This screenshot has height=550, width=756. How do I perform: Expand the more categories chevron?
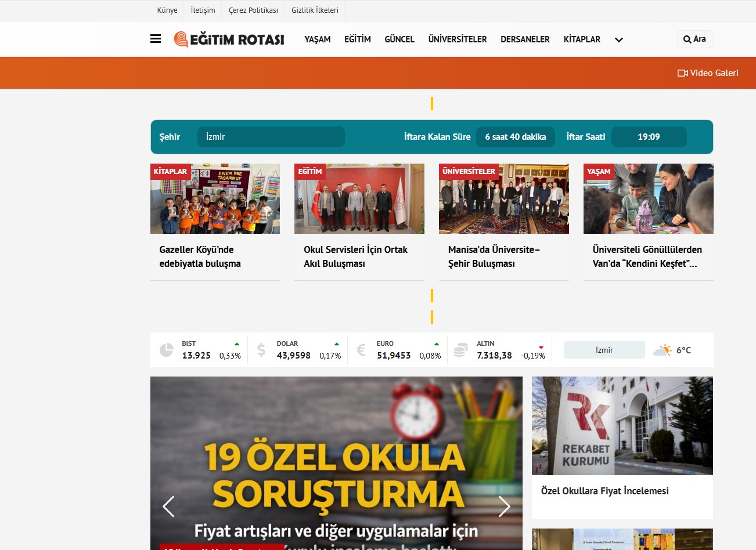619,39
